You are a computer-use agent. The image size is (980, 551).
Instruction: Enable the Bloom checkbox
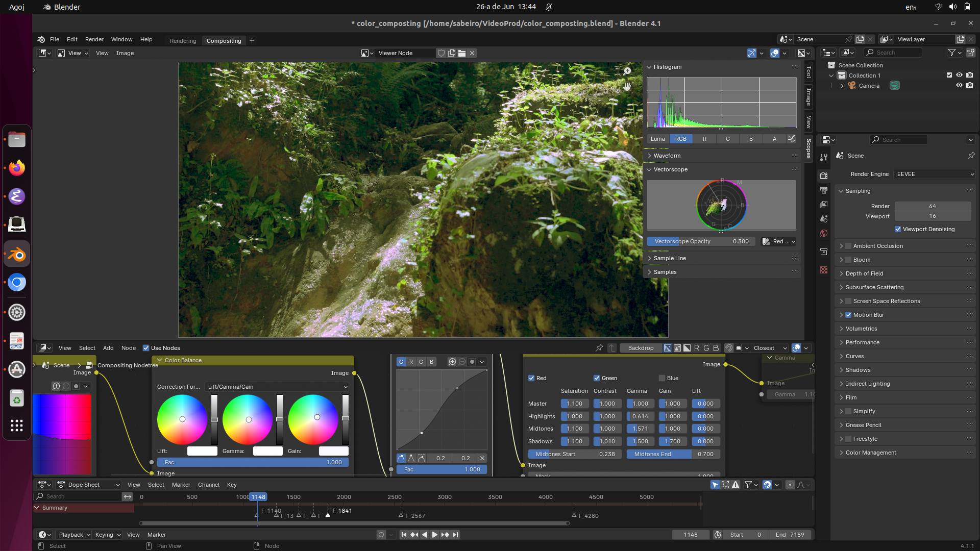click(x=848, y=260)
